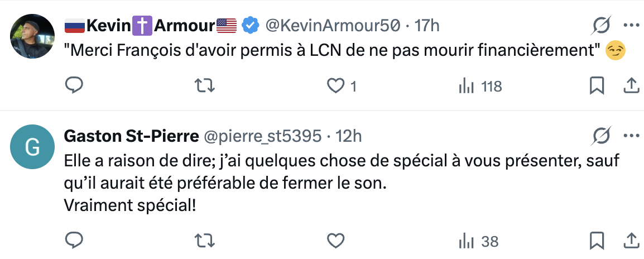Viewport: 644px width, 259px height.
Task: Like Gaston St-Pierre's tweet
Action: 335,241
